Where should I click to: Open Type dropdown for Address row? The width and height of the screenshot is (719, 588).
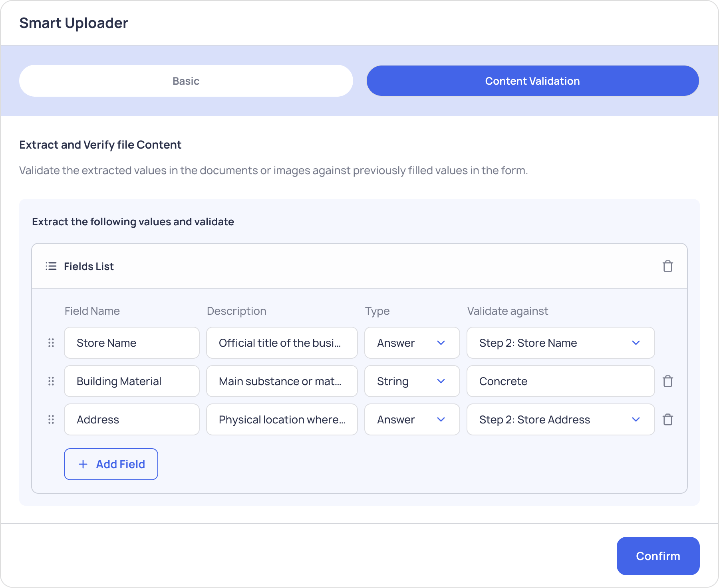pyautogui.click(x=412, y=419)
